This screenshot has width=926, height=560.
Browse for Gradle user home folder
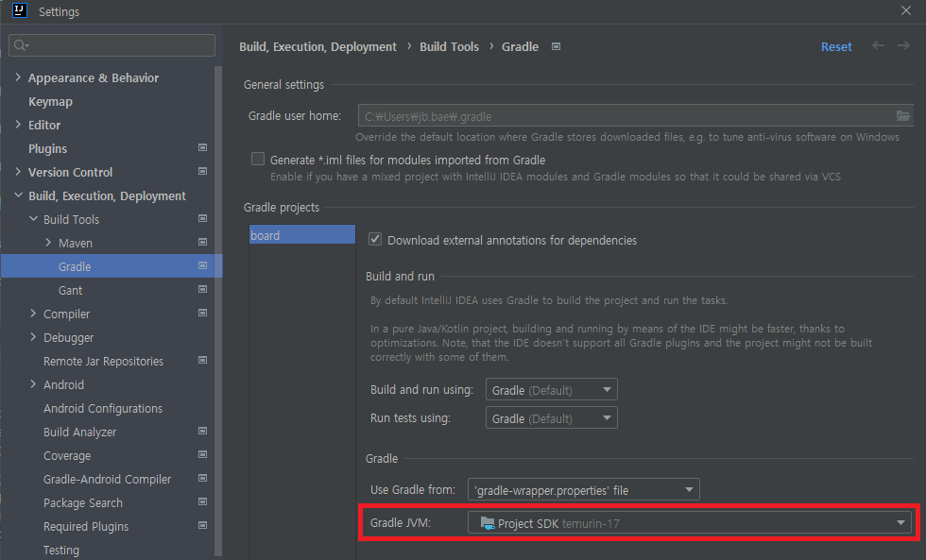click(x=903, y=115)
